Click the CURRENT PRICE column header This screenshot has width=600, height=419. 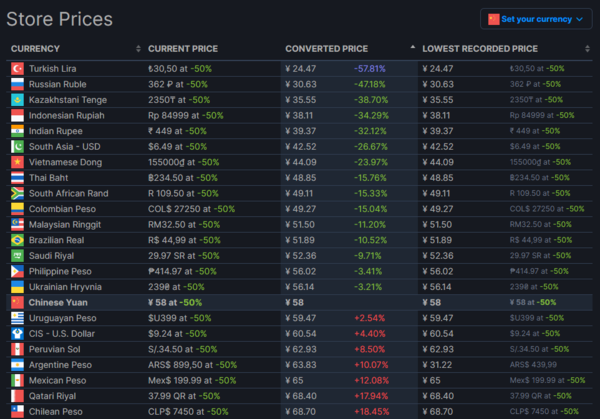tap(183, 49)
